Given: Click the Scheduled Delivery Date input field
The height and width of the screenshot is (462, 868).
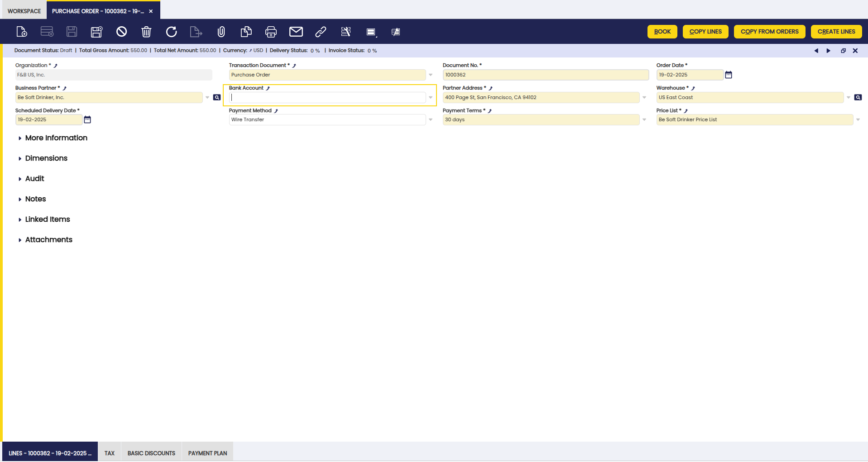Looking at the screenshot, I should [49, 119].
